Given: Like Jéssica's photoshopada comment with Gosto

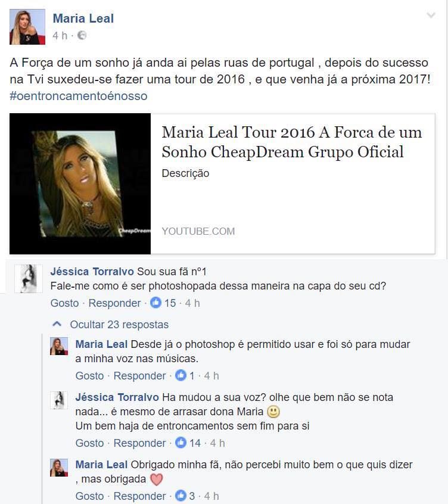Looking at the screenshot, I should click(x=64, y=303).
